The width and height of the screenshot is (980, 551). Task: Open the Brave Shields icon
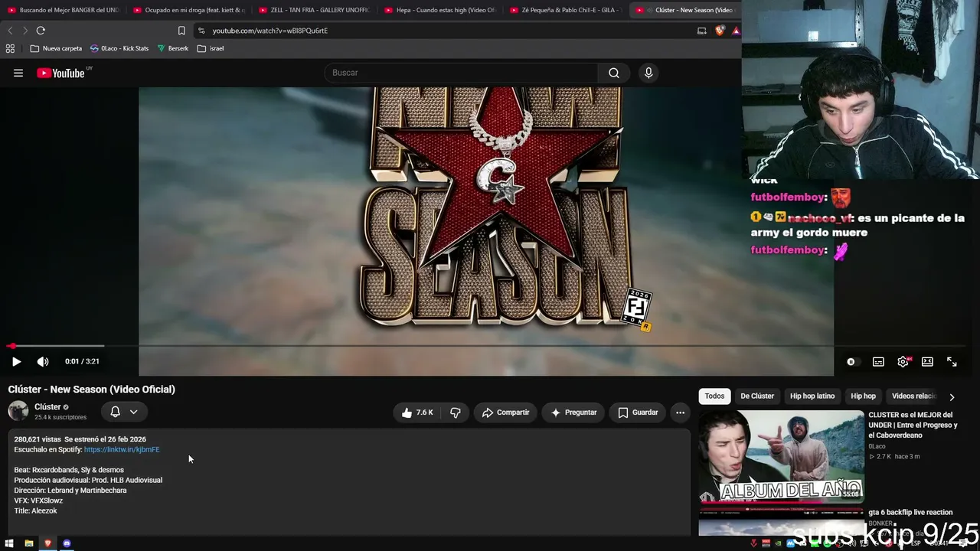[720, 31]
